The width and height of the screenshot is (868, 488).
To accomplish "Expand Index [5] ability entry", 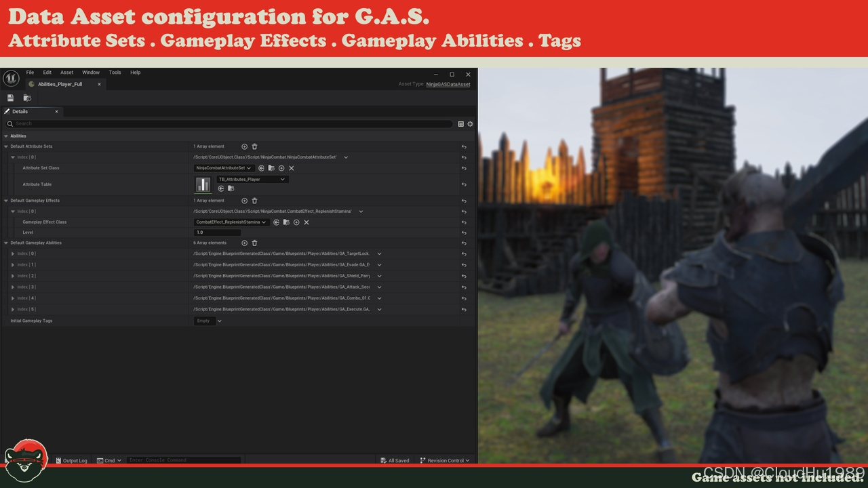I will [13, 309].
